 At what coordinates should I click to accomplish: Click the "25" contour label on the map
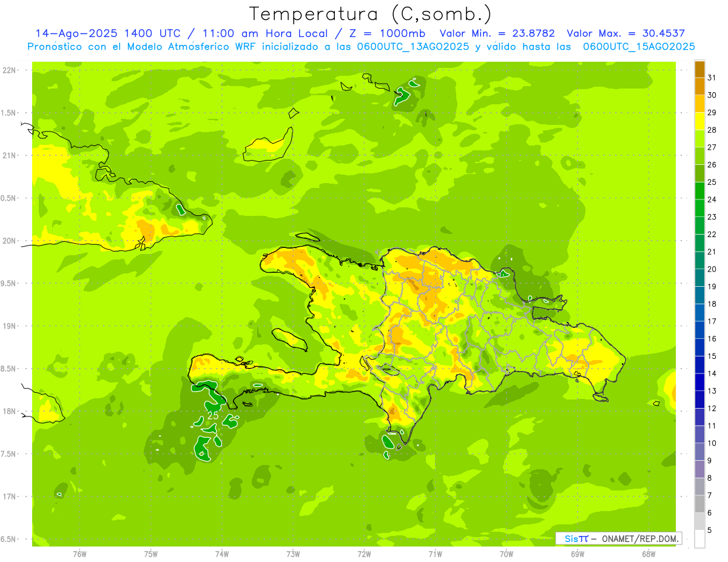(213, 416)
